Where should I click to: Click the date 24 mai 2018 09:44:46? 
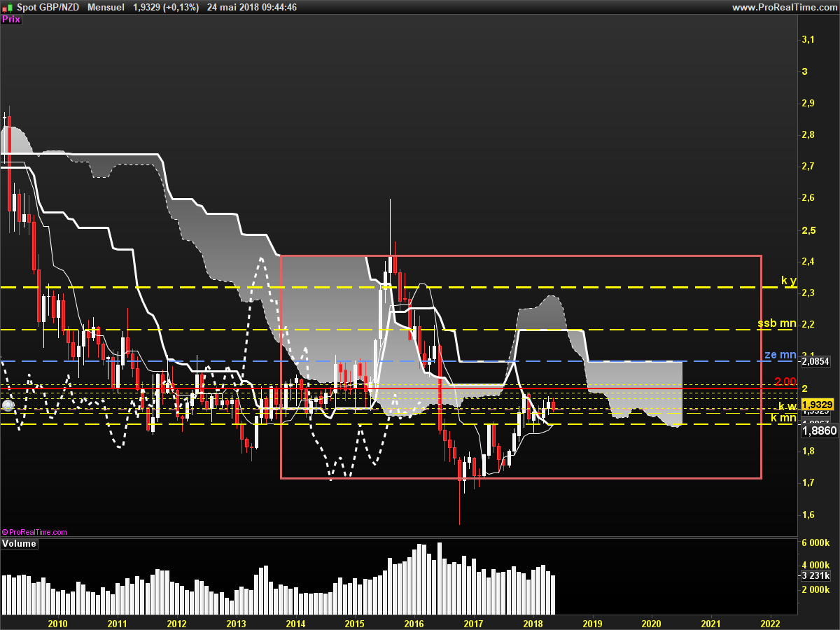coord(251,7)
